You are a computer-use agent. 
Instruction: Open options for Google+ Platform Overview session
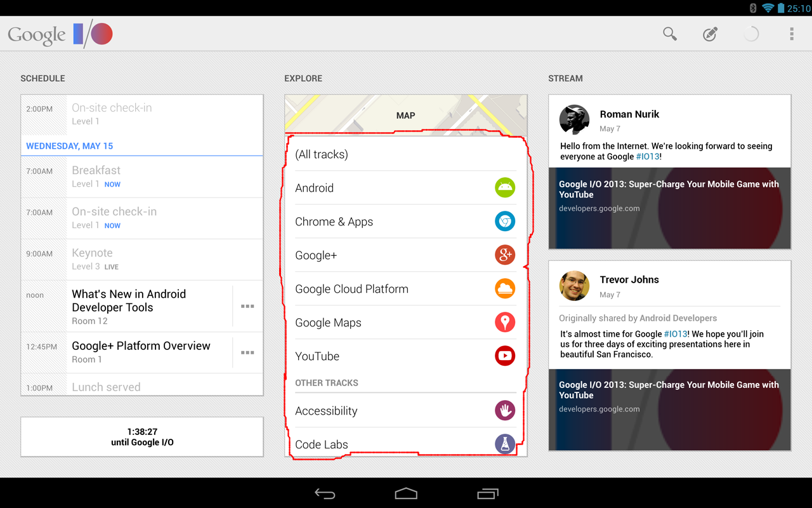pos(247,352)
